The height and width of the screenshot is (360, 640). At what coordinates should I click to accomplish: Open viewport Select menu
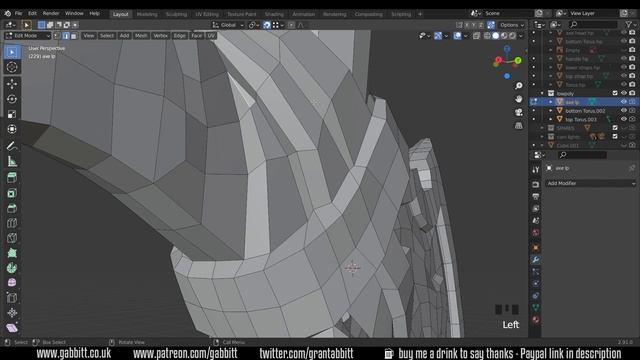(x=107, y=36)
